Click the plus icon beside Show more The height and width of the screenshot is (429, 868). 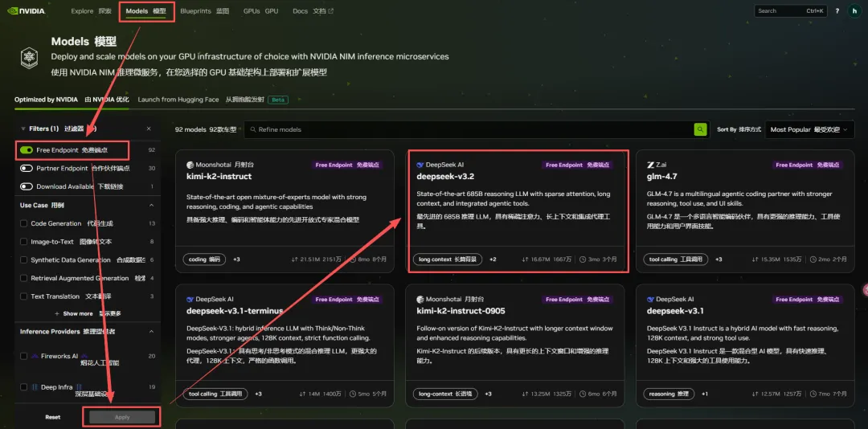(x=57, y=314)
